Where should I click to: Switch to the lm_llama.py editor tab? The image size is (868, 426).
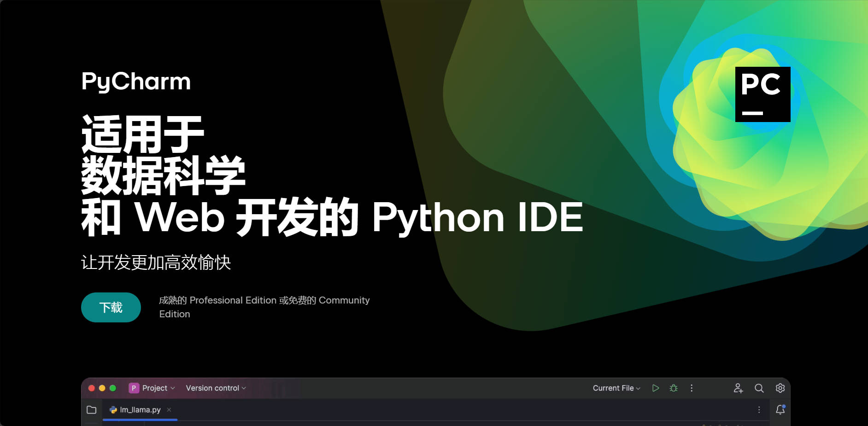(140, 409)
